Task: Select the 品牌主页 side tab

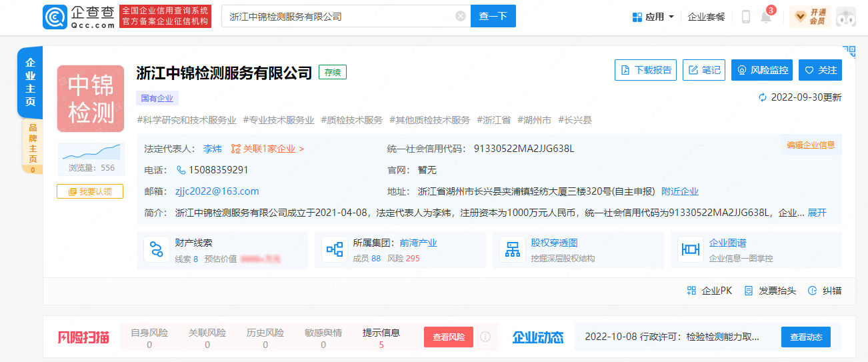Action: pyautogui.click(x=33, y=147)
